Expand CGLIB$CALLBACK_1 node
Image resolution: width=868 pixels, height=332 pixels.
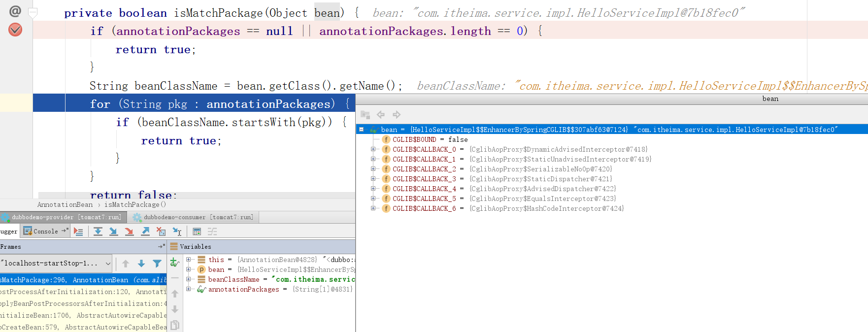pyautogui.click(x=373, y=159)
